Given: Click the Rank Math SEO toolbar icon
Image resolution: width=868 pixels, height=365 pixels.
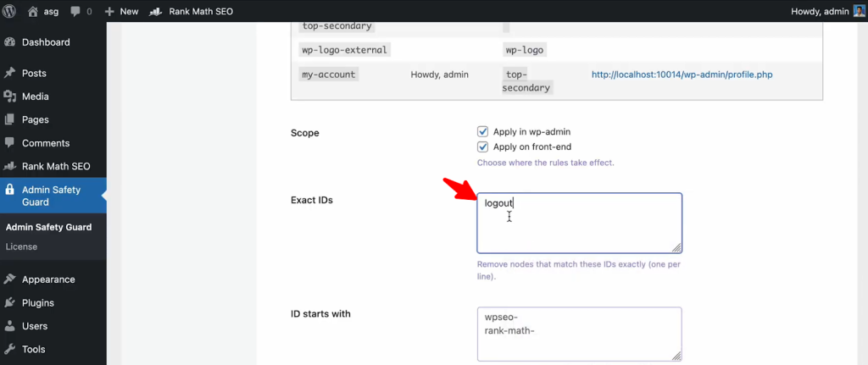Looking at the screenshot, I should (155, 12).
